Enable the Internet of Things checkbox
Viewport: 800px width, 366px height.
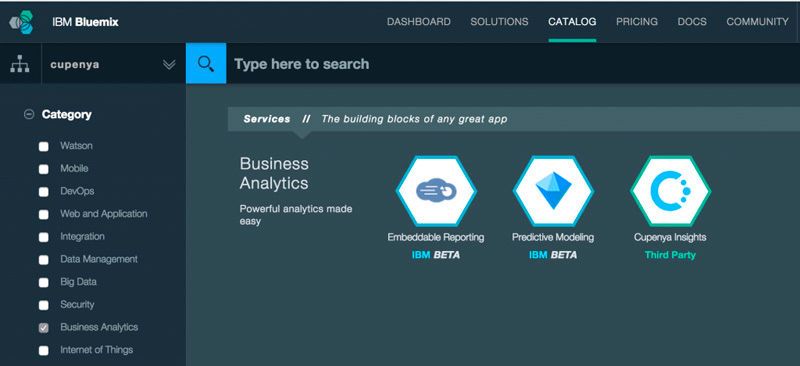click(44, 351)
